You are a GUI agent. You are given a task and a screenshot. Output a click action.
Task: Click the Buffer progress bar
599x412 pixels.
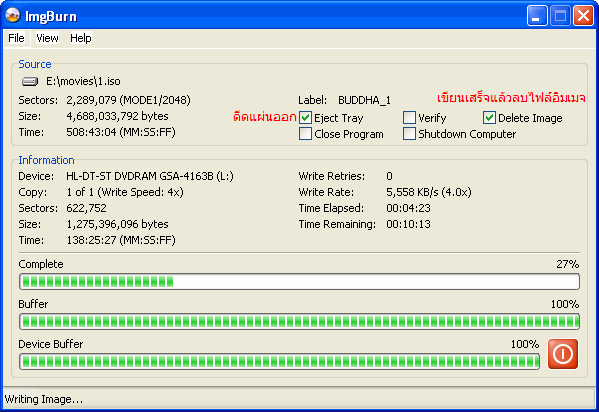pos(299,322)
